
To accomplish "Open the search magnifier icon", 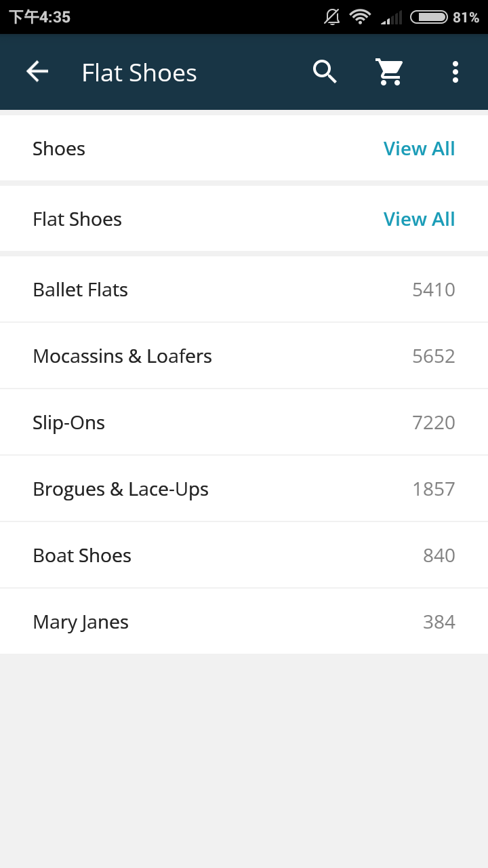I will [x=325, y=71].
